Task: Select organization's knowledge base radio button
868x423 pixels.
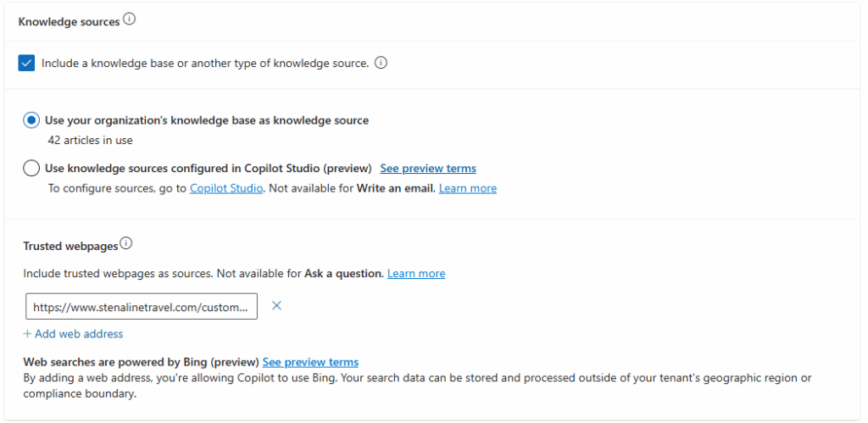Action: tap(31, 120)
